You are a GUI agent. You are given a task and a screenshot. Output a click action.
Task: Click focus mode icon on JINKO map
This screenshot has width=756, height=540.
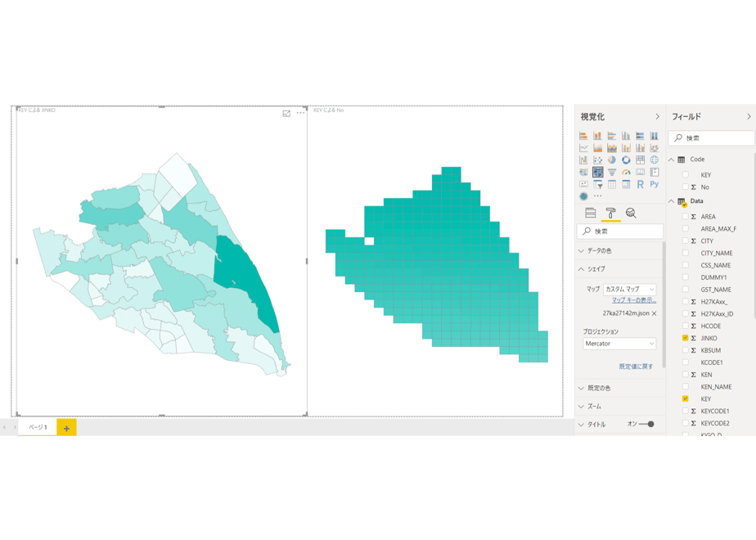click(286, 113)
